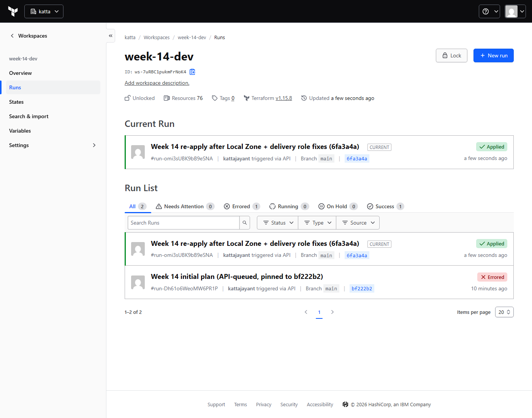
Task: Click the Unlocked padlock icon
Action: [128, 98]
